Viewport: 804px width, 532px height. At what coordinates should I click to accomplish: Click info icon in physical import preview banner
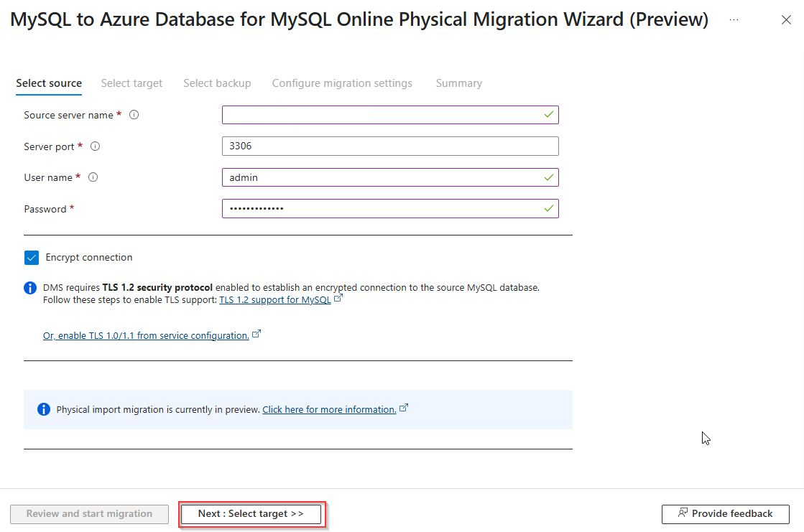tap(44, 410)
